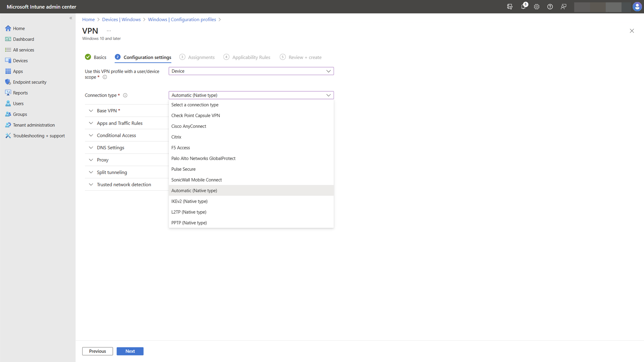Viewport: 644px width, 362px height.
Task: Click the Endpoint security shield icon
Action: (8, 82)
